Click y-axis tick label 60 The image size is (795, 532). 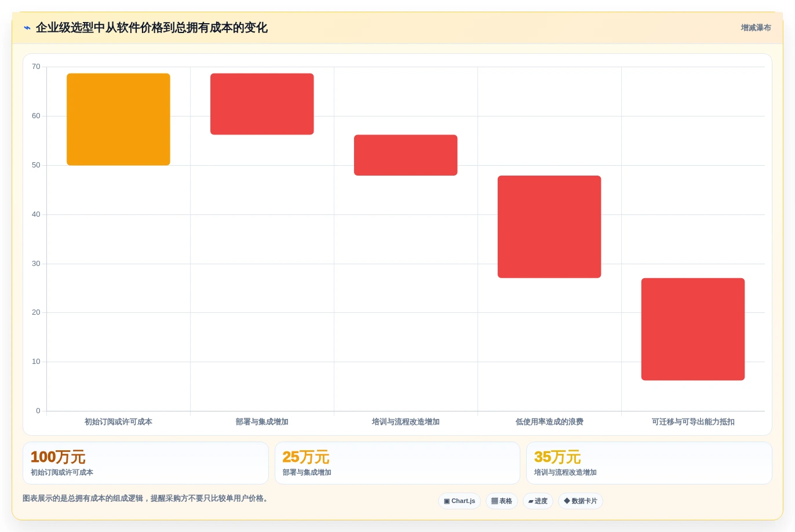36,116
